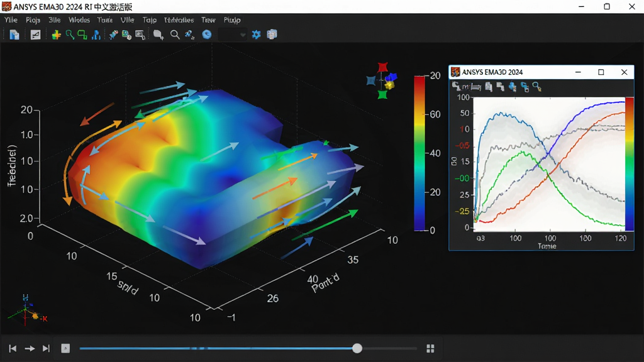This screenshot has height=362, width=644.
Task: Click first gray tool icon in plot window
Action: coord(456,86)
